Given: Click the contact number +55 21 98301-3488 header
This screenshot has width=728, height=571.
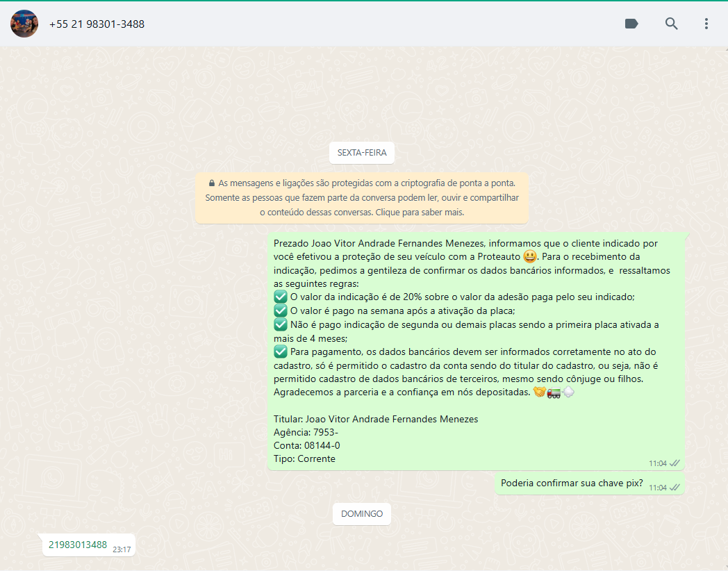Looking at the screenshot, I should [x=97, y=24].
